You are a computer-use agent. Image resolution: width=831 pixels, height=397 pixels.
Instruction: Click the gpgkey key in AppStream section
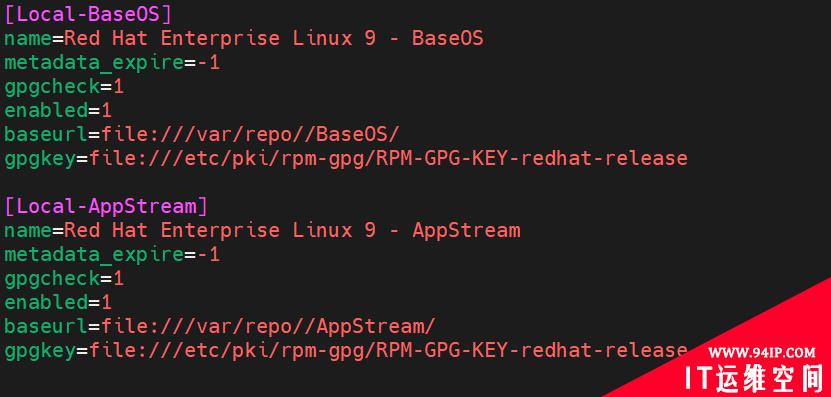pos(40,350)
